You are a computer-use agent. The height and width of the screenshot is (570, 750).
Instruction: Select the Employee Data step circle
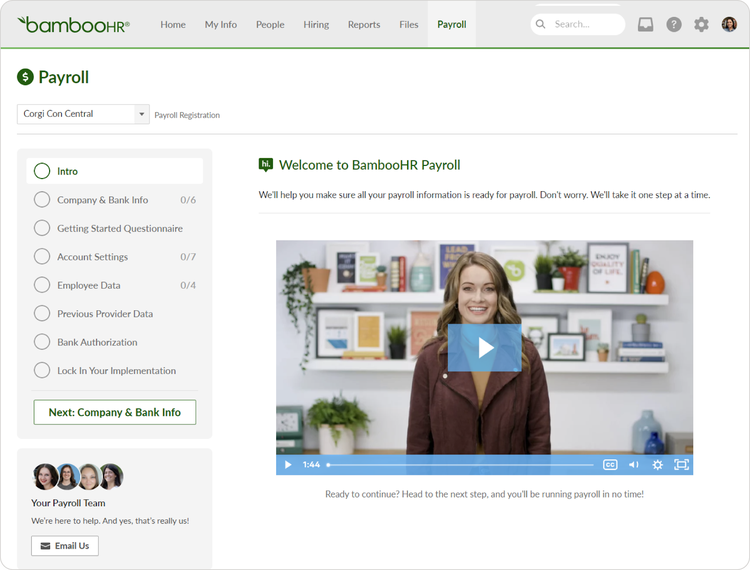pos(42,285)
